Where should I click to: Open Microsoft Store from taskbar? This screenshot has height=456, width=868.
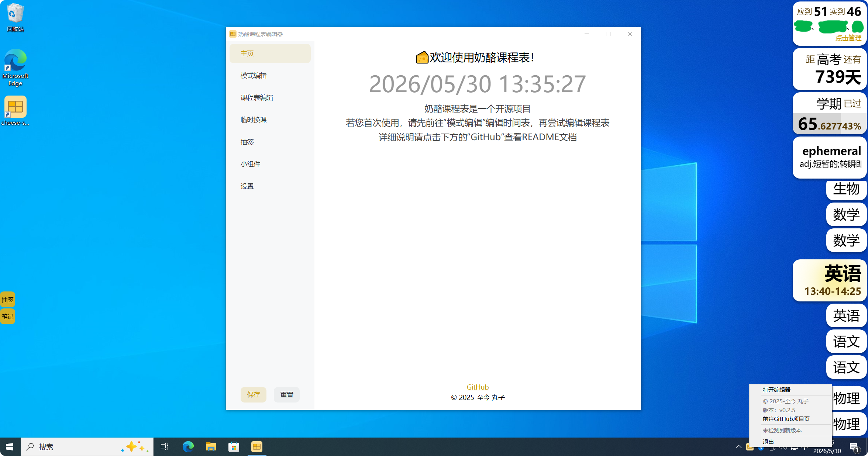(x=234, y=447)
